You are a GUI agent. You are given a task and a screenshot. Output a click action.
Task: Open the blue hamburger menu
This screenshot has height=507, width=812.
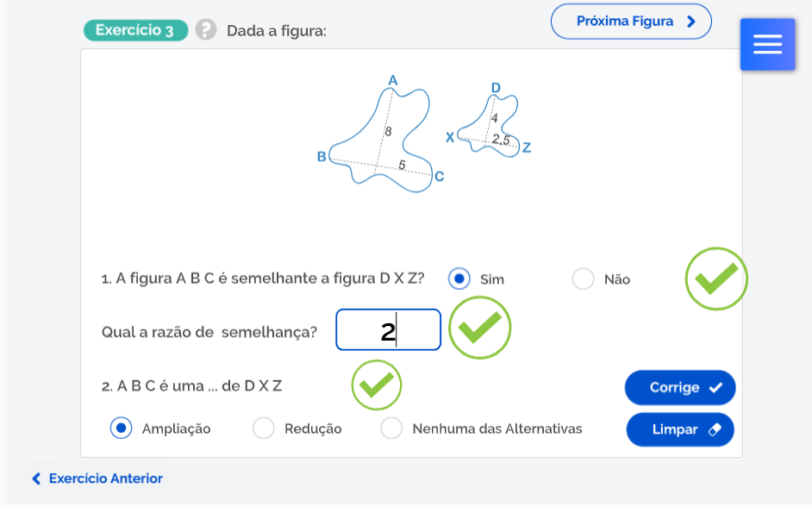[767, 44]
